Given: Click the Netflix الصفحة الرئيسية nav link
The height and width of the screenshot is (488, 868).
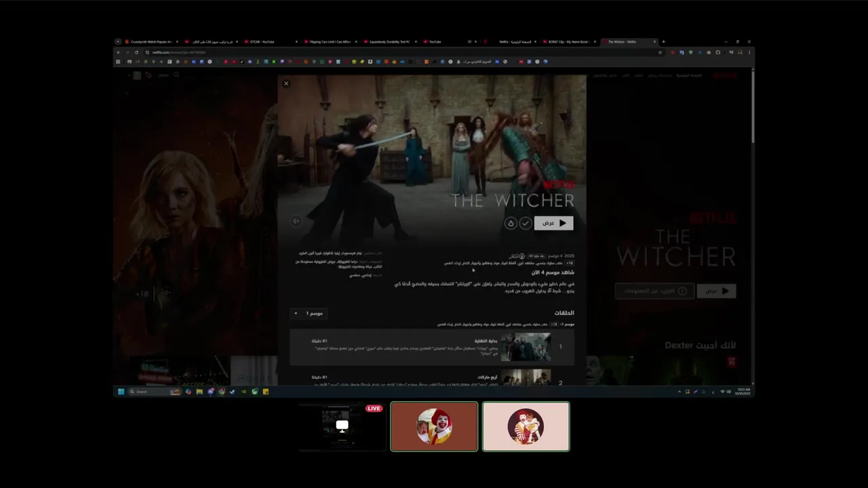Looking at the screenshot, I should tap(688, 75).
